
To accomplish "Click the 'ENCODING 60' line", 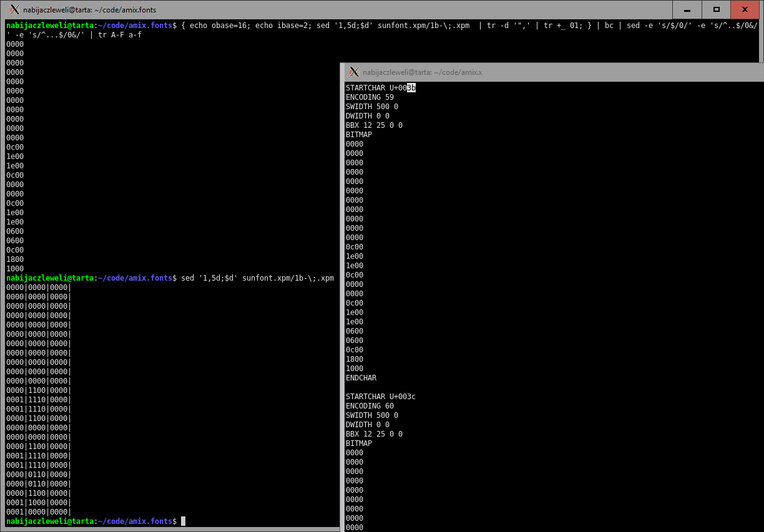I will pos(370,406).
